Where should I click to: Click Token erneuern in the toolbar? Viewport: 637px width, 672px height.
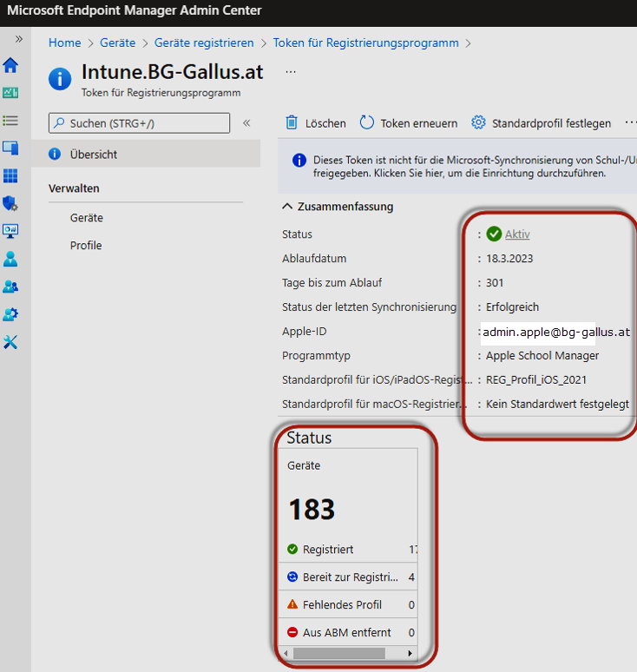[x=409, y=123]
